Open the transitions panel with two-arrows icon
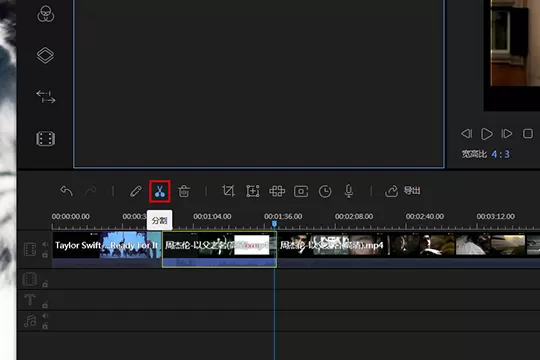540x360 pixels. tap(45, 97)
